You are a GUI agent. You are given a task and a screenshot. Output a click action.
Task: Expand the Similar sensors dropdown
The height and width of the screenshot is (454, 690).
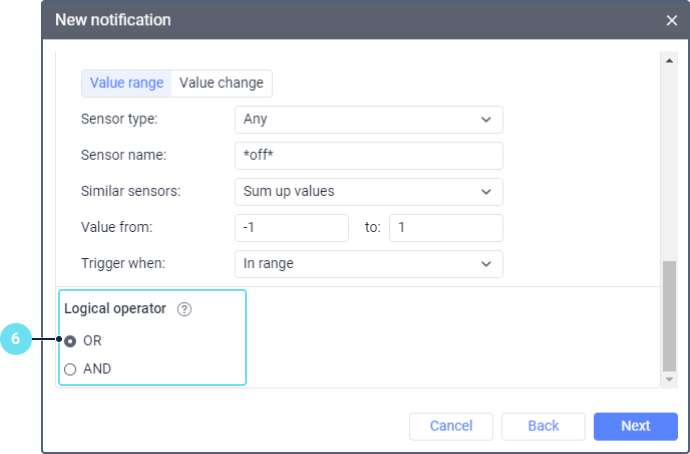click(368, 192)
